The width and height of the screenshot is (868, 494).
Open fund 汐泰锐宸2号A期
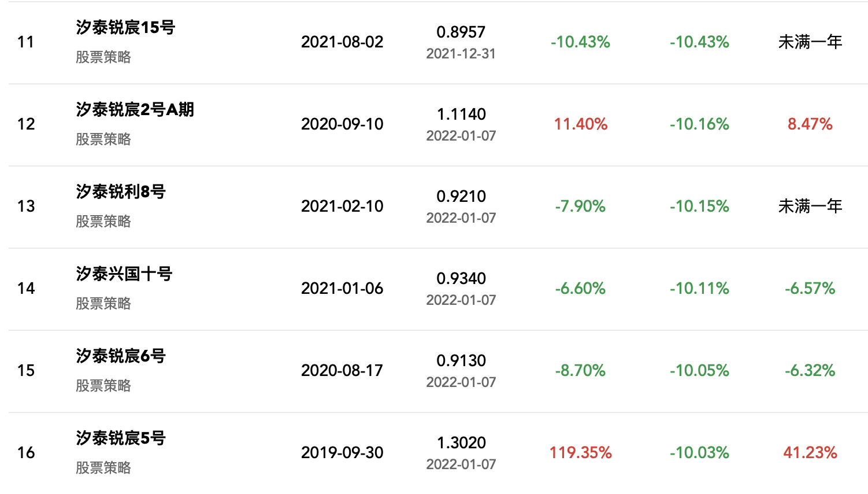(x=135, y=109)
